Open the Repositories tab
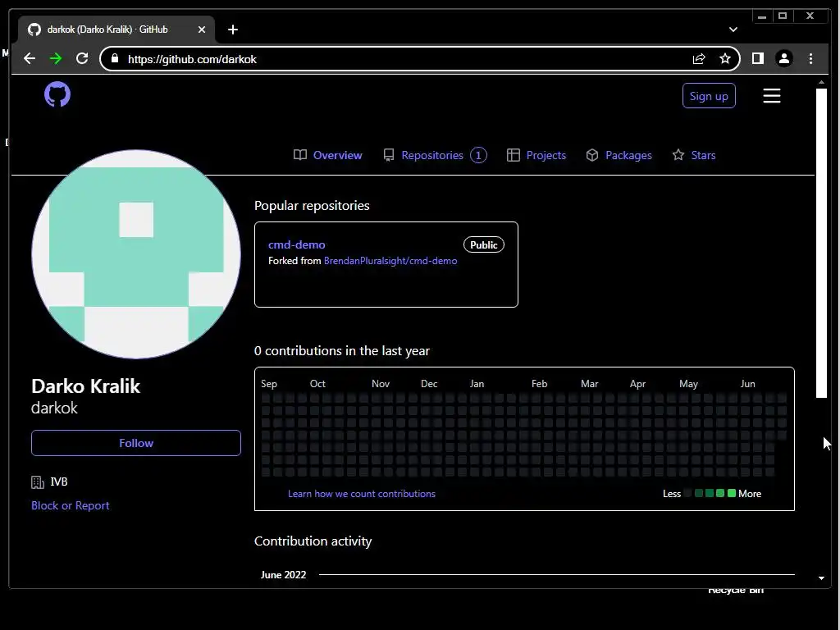This screenshot has width=840, height=630. click(x=435, y=155)
